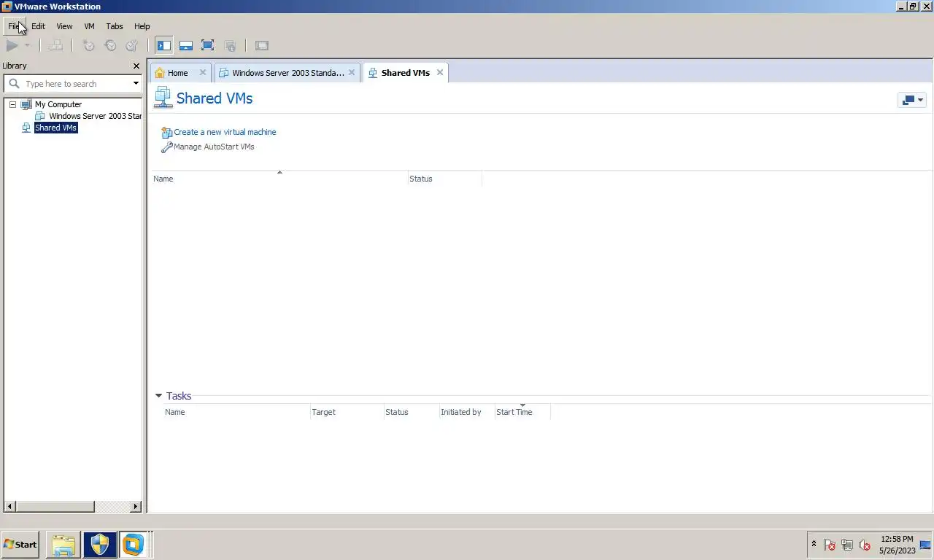934x560 pixels.
Task: Click the Unity mode toolbar icon
Action: click(230, 45)
